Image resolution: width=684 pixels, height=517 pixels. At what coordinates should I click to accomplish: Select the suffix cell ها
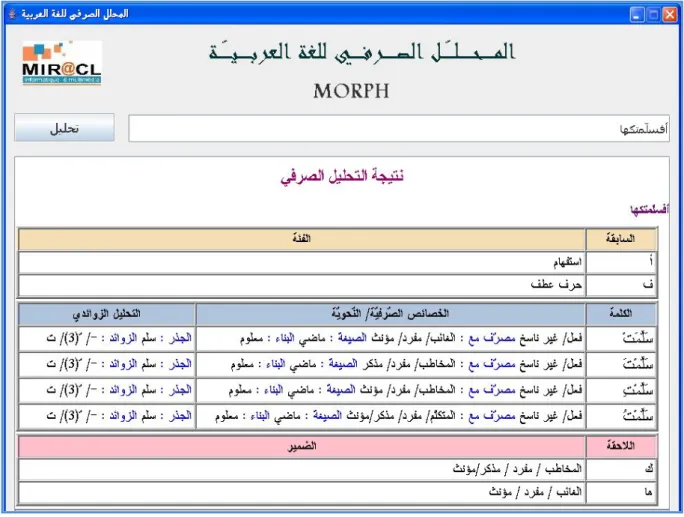(621, 493)
